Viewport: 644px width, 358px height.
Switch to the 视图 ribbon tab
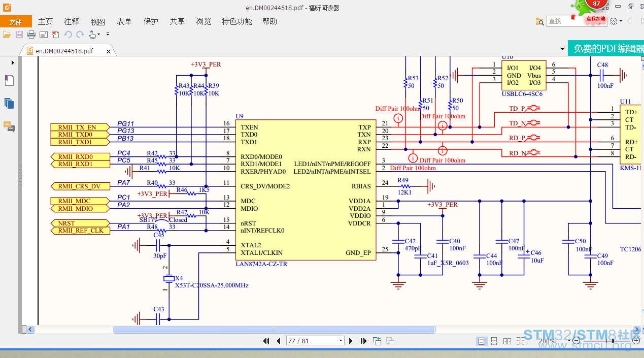(98, 21)
